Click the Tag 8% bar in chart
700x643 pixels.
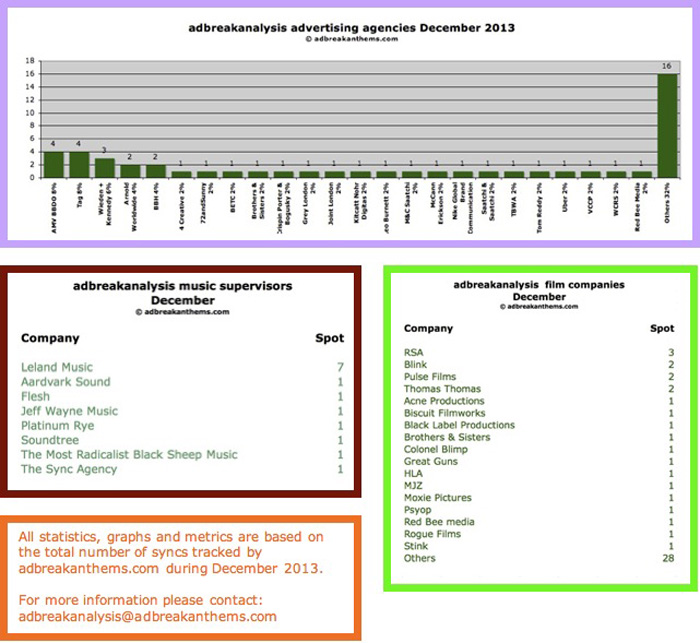(x=79, y=165)
